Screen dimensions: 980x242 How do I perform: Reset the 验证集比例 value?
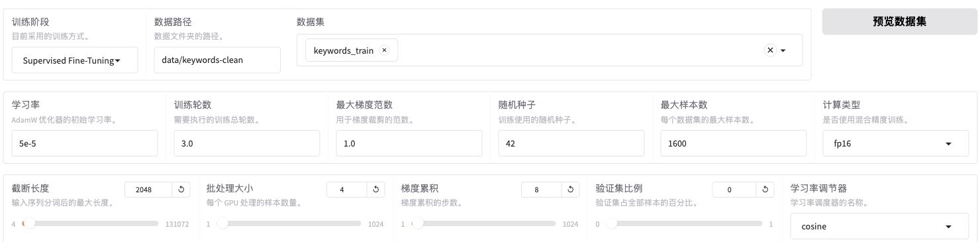pos(765,190)
